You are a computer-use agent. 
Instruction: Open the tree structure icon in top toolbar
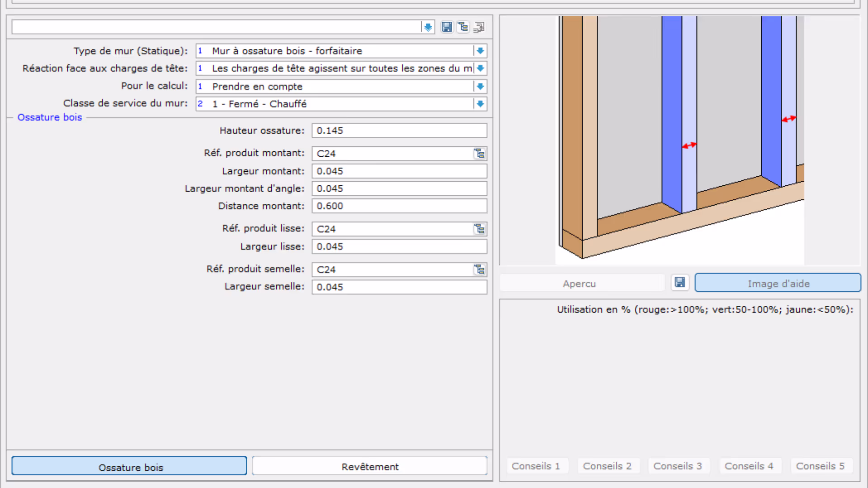tap(463, 27)
